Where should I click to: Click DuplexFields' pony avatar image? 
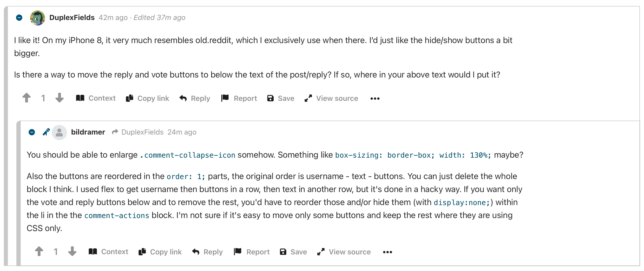38,18
